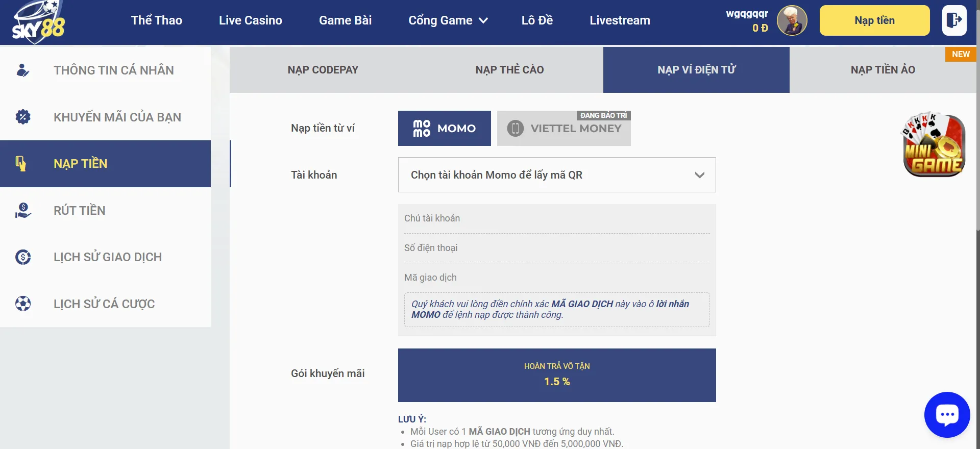
Task: Expand the Cổng Game menu
Action: [448, 20]
